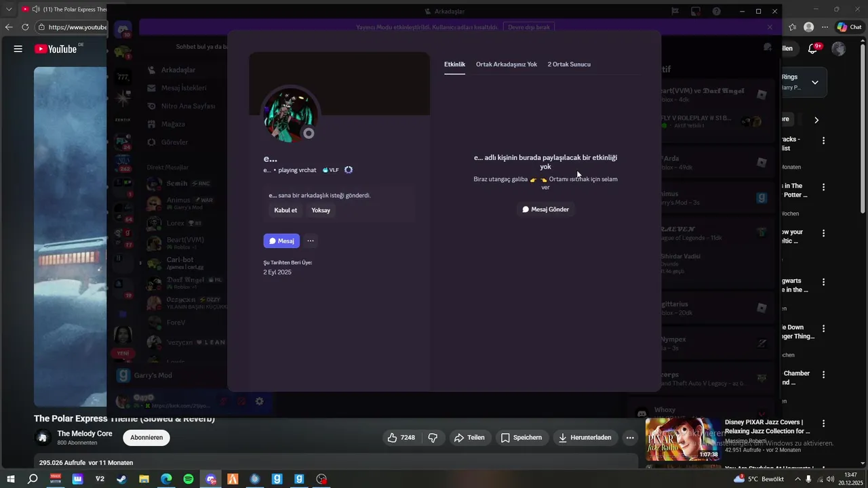Open Discord user settings gear

pyautogui.click(x=259, y=401)
